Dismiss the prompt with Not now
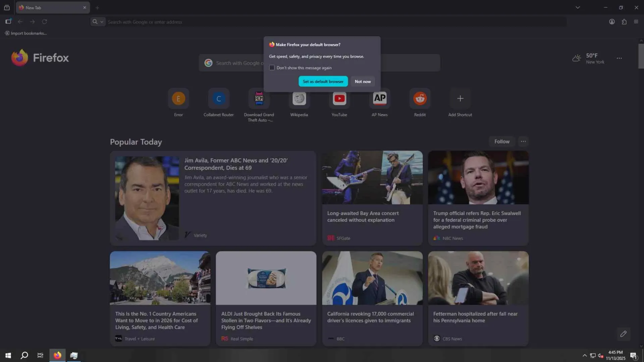 pos(363,81)
